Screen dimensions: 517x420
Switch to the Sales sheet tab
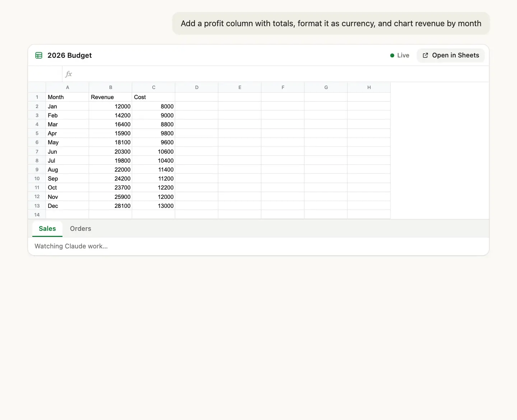tap(47, 229)
